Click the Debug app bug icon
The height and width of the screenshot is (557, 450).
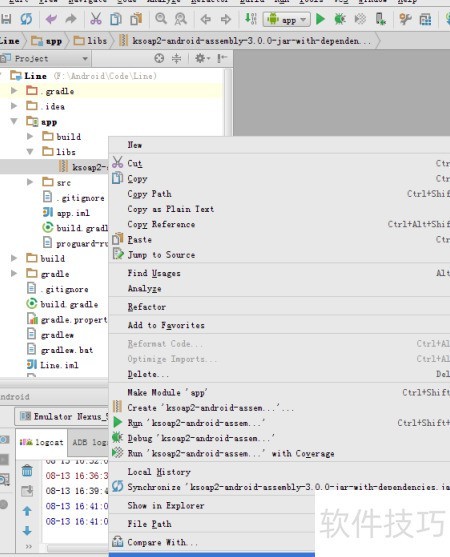click(x=340, y=19)
